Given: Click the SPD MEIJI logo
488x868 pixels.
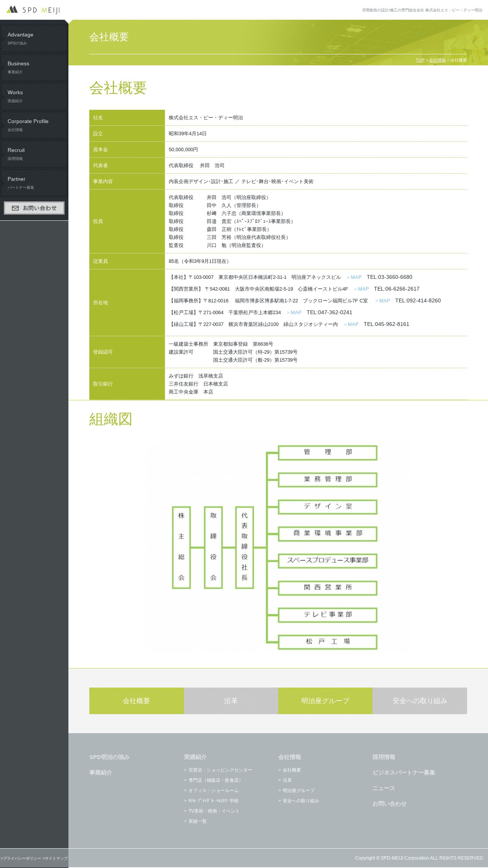Looking at the screenshot, I should click(33, 10).
